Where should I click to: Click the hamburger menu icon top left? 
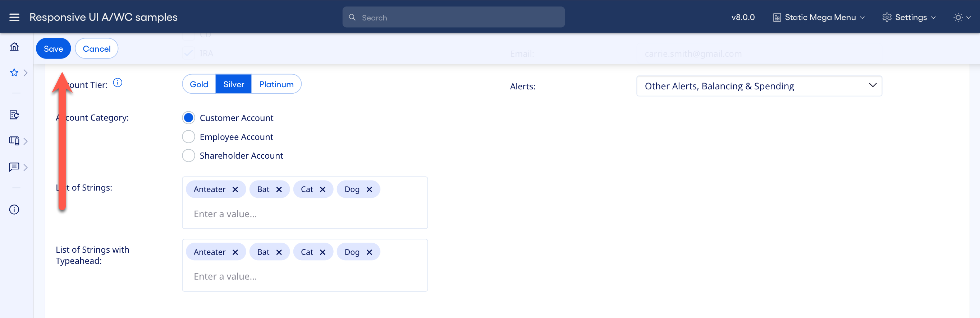[x=14, y=17]
